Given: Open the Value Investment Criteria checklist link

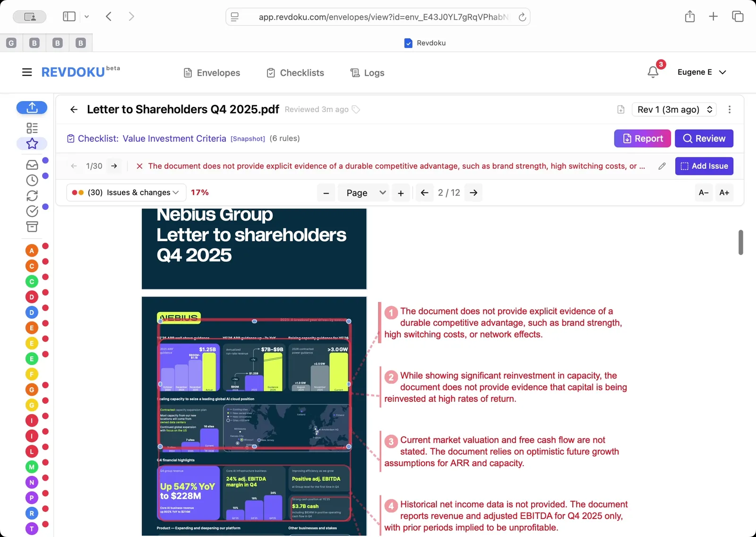Looking at the screenshot, I should [174, 139].
